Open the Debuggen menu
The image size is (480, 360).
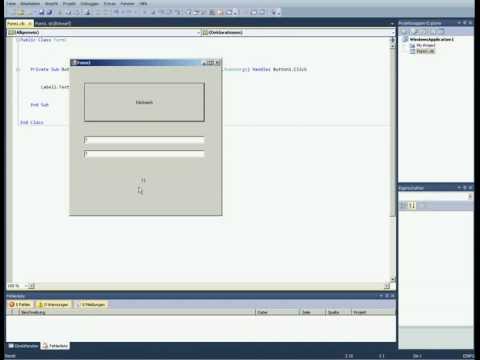click(x=89, y=3)
